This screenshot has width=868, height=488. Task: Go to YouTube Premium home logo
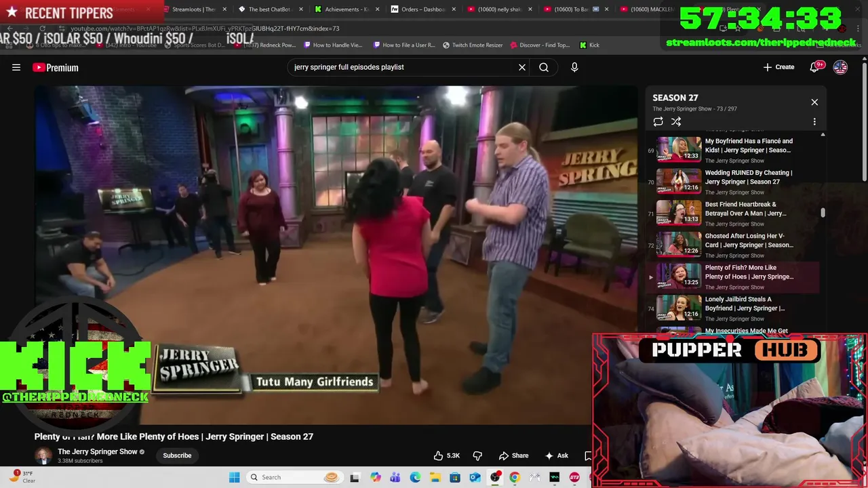click(x=56, y=67)
